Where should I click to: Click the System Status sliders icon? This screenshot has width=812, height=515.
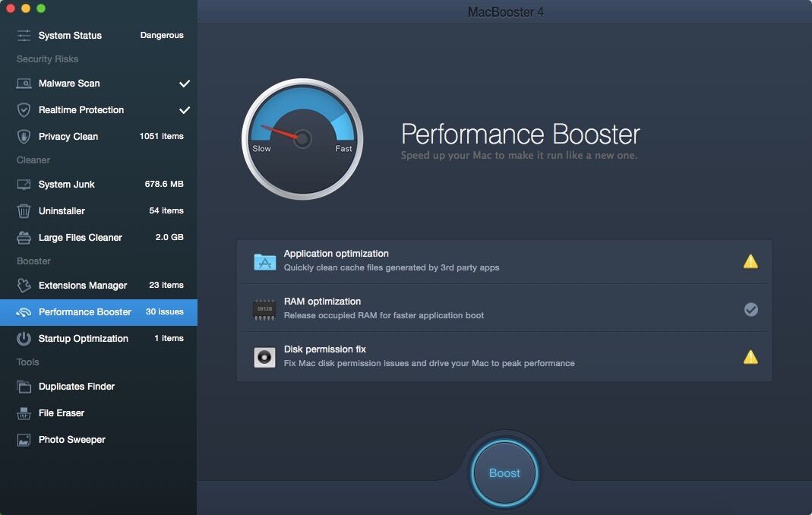click(x=24, y=35)
